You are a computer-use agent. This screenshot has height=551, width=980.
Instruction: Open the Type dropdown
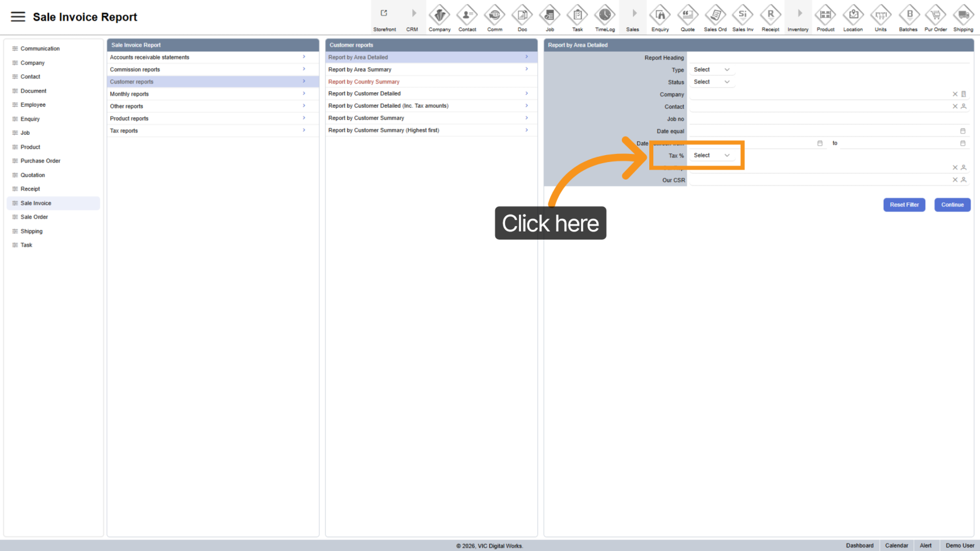711,70
